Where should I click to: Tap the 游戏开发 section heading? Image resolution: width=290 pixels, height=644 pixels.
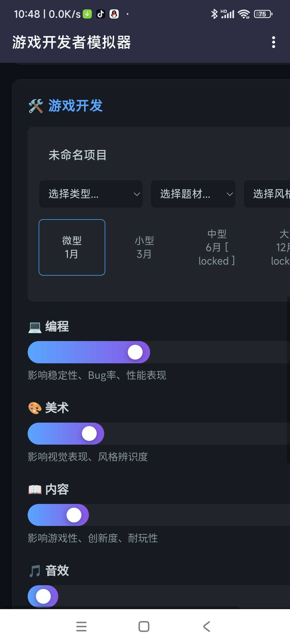point(75,106)
